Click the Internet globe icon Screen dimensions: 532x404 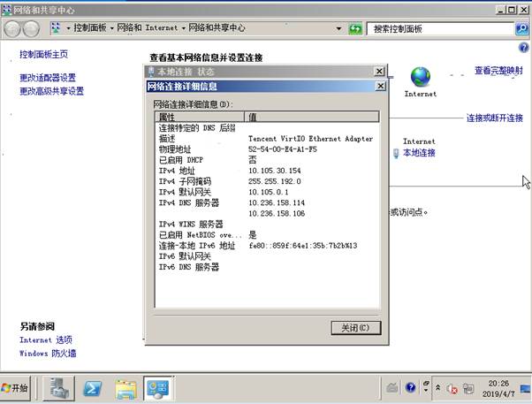(x=420, y=78)
